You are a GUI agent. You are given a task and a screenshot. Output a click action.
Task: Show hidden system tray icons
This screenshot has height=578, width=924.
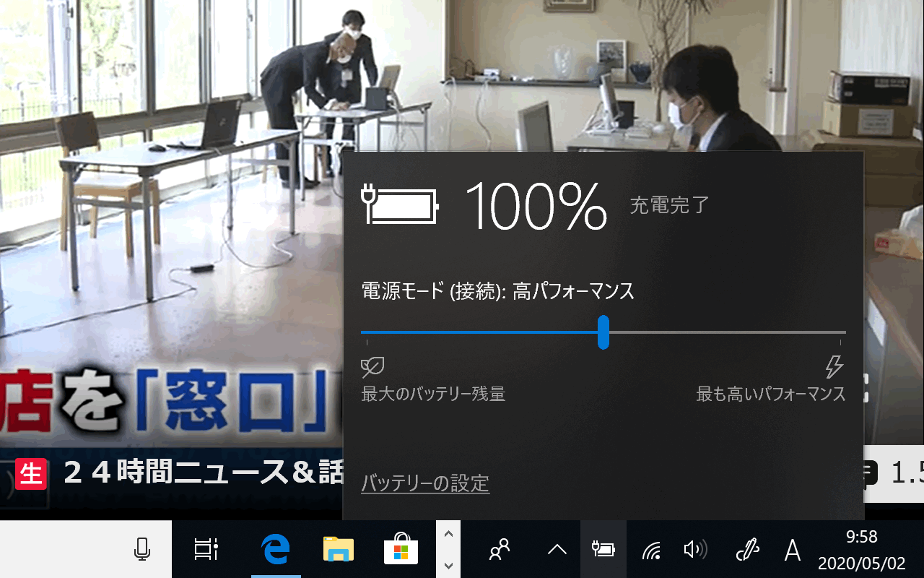[557, 551]
